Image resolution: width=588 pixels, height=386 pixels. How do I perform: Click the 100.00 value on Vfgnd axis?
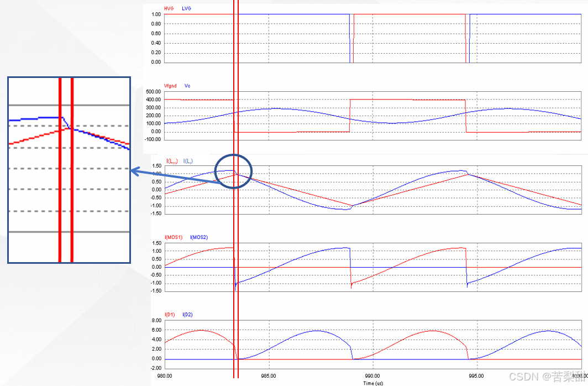click(154, 123)
